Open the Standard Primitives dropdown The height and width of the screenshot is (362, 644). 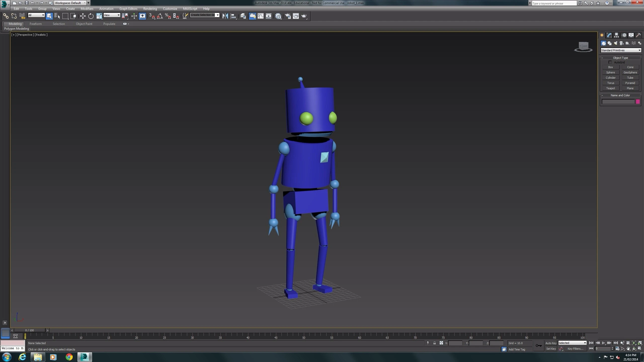[x=621, y=50]
